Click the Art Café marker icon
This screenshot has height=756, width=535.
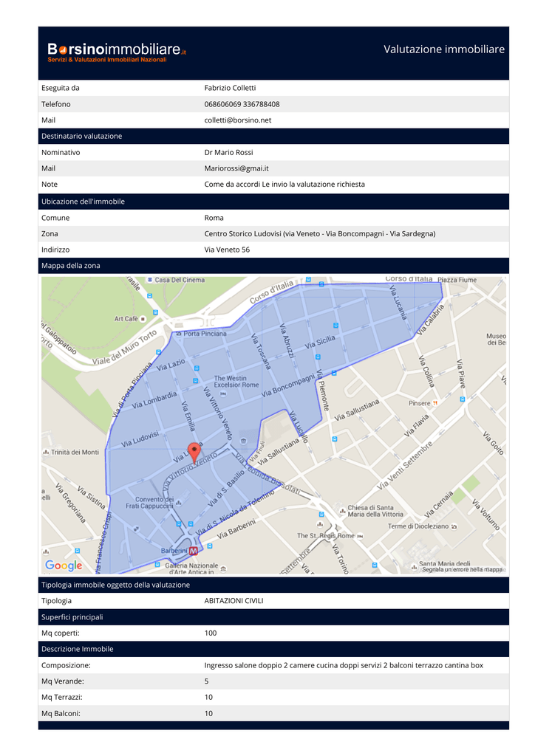click(143, 319)
